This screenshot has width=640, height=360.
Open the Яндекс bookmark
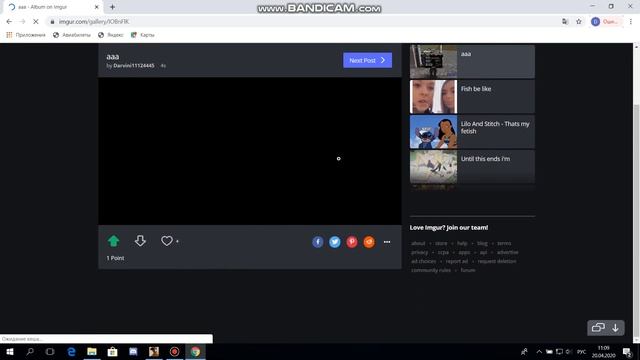pyautogui.click(x=111, y=35)
